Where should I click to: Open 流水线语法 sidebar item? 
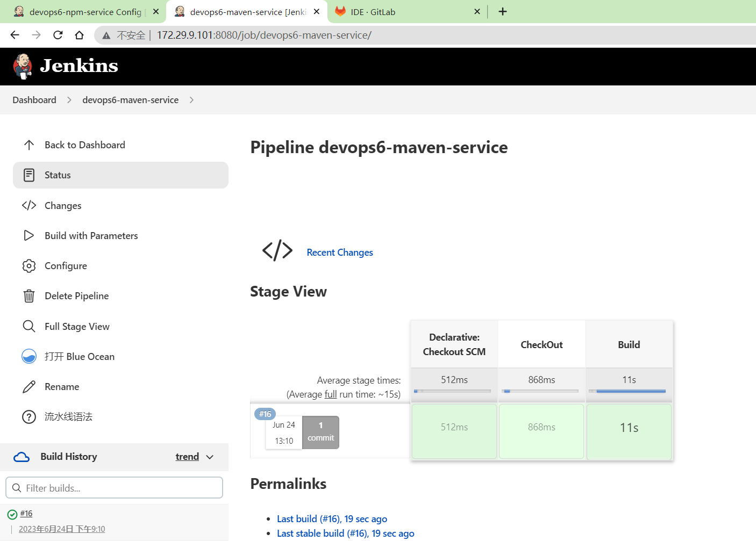[120, 417]
